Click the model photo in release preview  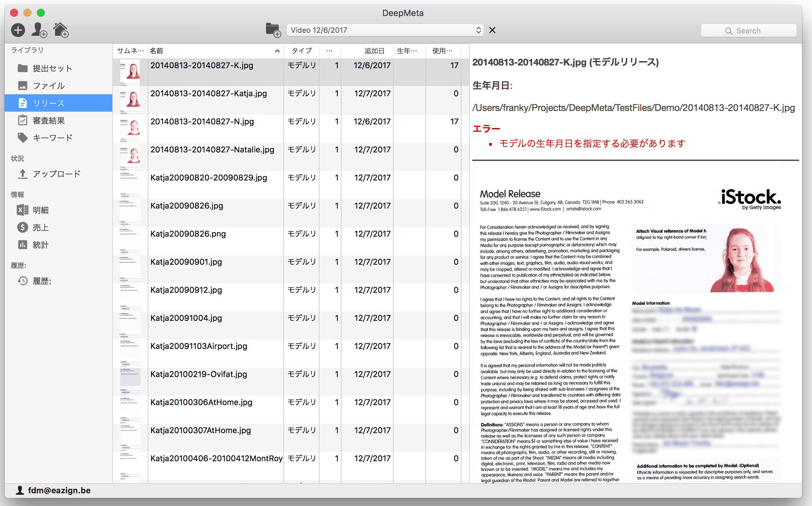[x=742, y=260]
